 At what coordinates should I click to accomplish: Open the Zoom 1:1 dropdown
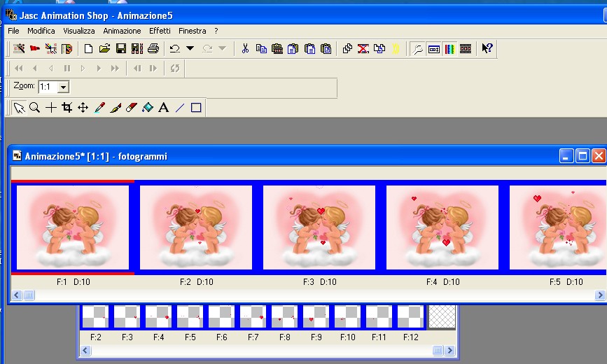[64, 87]
